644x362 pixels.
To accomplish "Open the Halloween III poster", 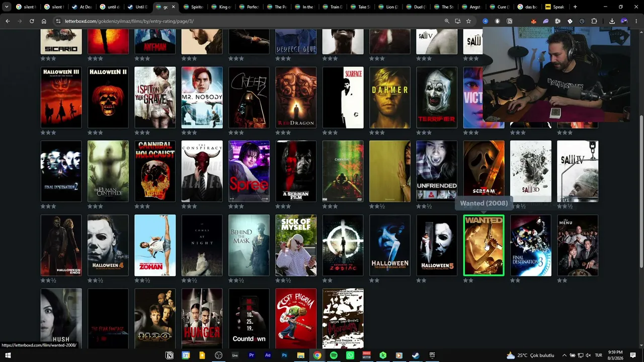I will click(61, 98).
